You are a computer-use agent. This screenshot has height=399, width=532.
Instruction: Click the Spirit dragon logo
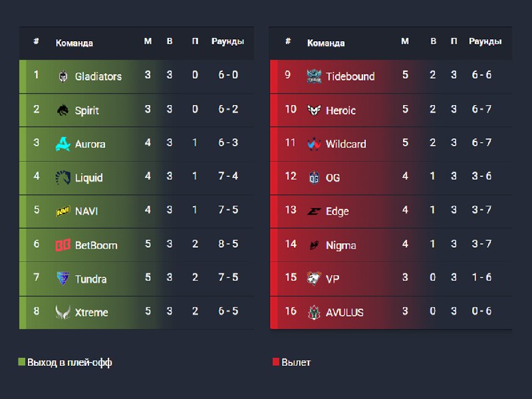63,110
